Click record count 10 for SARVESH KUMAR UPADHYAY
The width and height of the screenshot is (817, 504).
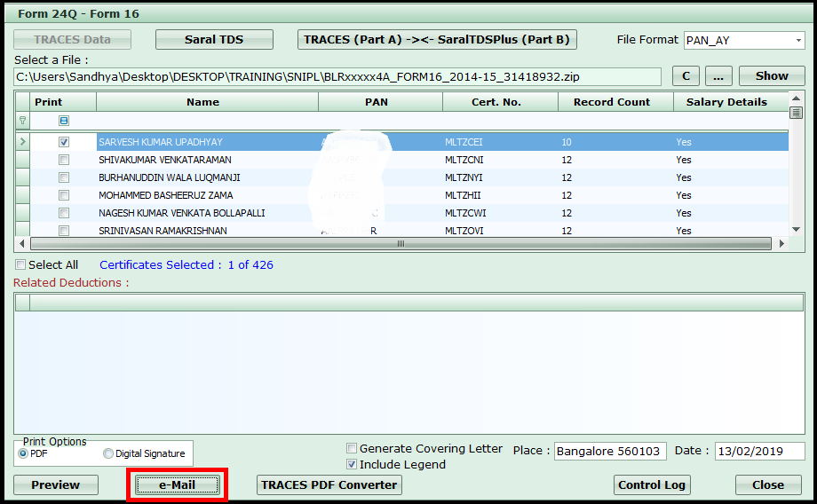point(567,142)
